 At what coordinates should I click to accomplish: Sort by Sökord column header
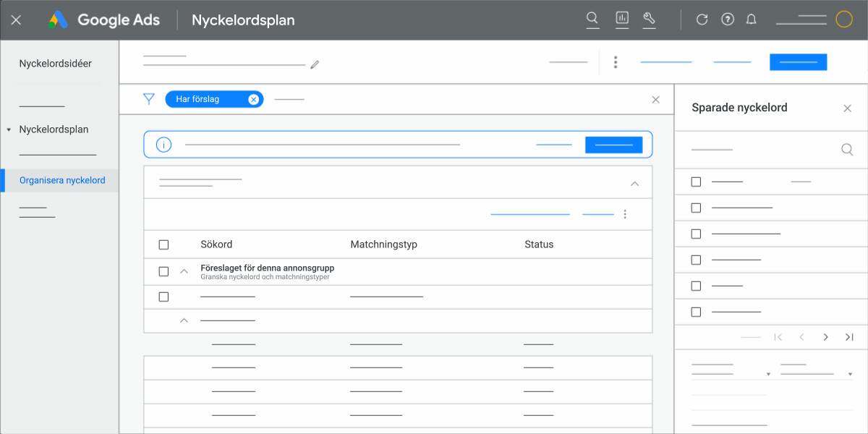[216, 244]
